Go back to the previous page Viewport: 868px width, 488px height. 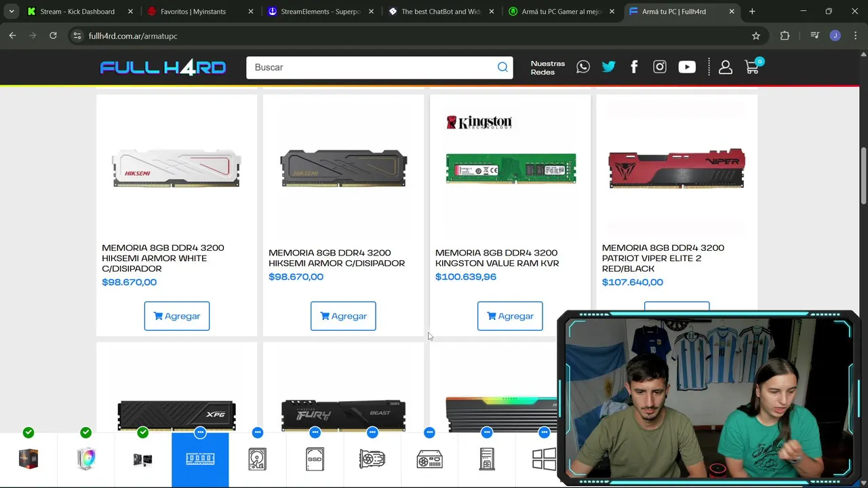coord(12,36)
